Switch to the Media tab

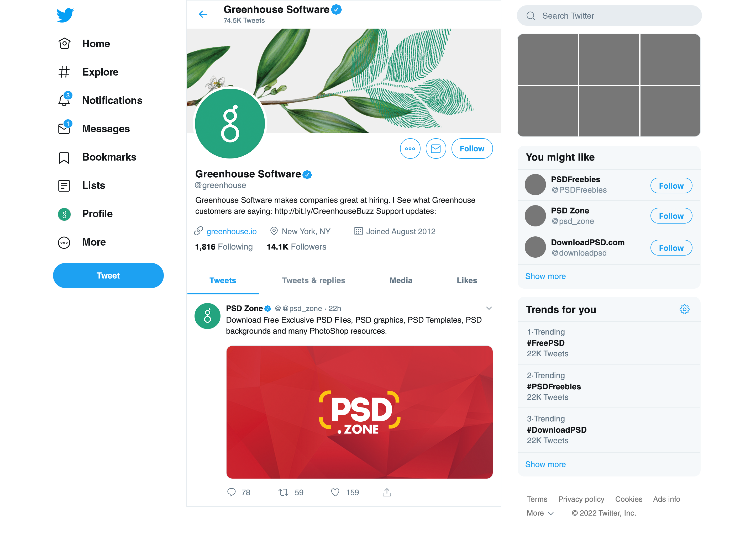pyautogui.click(x=401, y=280)
